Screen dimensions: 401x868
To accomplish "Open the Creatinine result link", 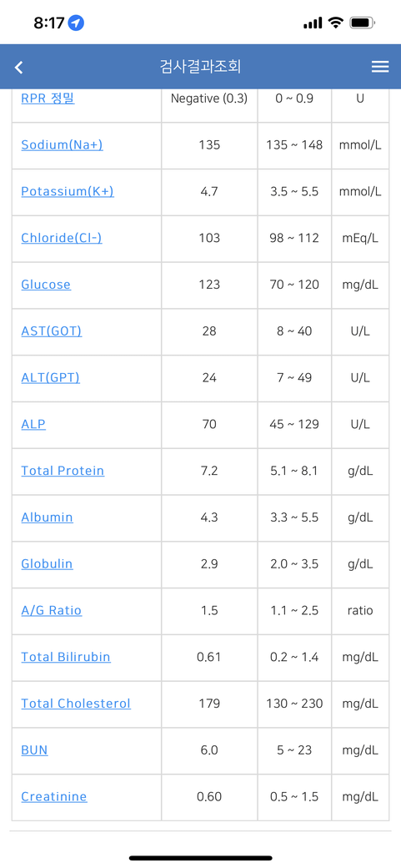I will tap(54, 796).
